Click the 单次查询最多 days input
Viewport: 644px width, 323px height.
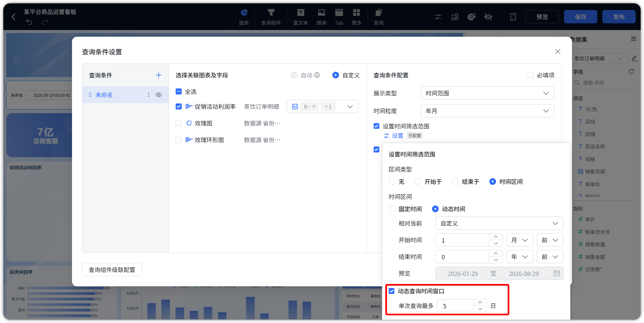coord(455,306)
